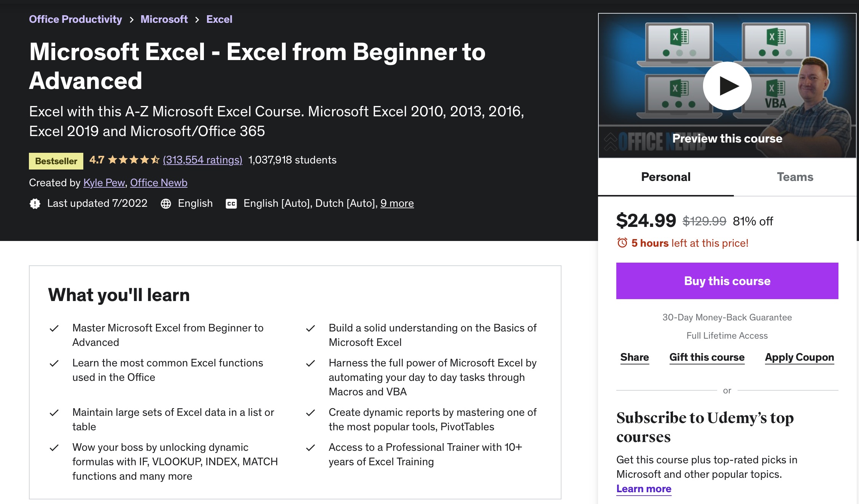Expand the 9 more subtitles link
859x504 pixels.
coord(397,203)
